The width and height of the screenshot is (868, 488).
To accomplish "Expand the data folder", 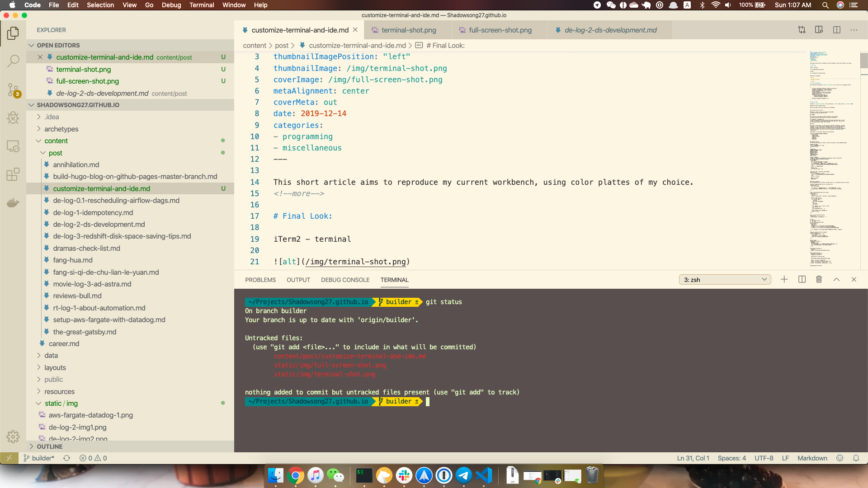I will (x=51, y=356).
